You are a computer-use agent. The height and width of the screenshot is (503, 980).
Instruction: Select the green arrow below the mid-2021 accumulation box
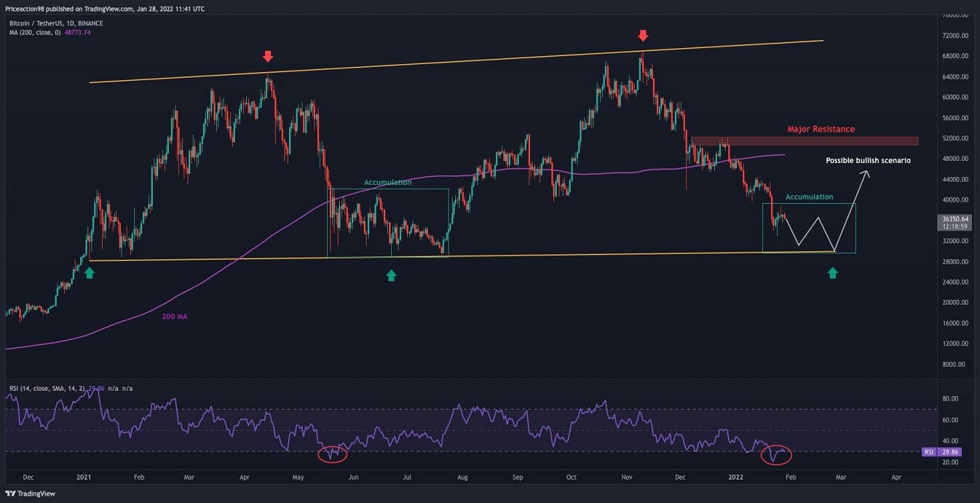[x=391, y=275]
